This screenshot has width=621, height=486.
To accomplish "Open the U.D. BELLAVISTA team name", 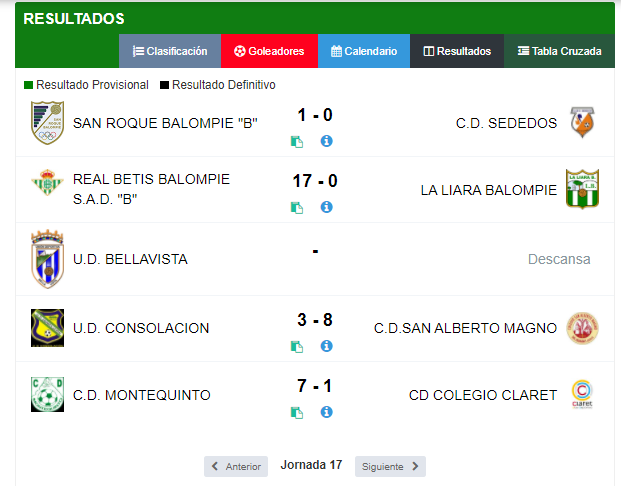I will (130, 259).
